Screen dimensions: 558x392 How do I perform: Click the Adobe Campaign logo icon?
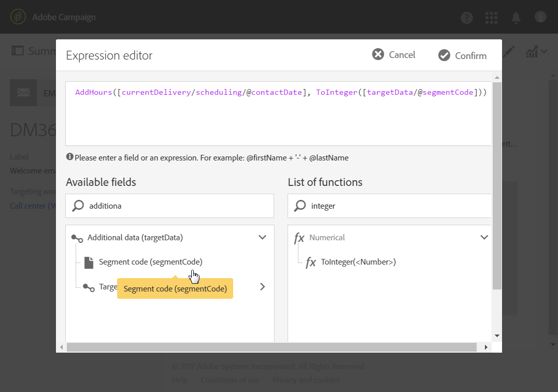[18, 17]
